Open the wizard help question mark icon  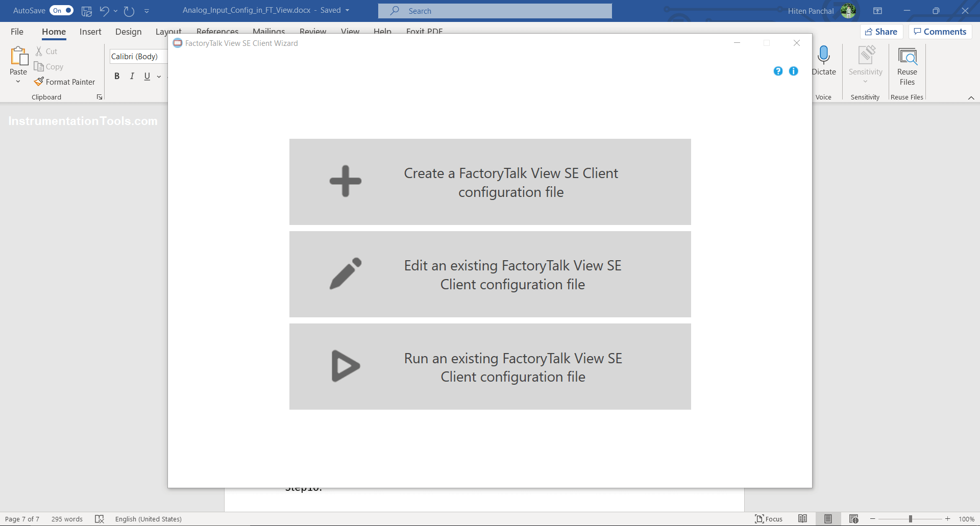tap(778, 71)
